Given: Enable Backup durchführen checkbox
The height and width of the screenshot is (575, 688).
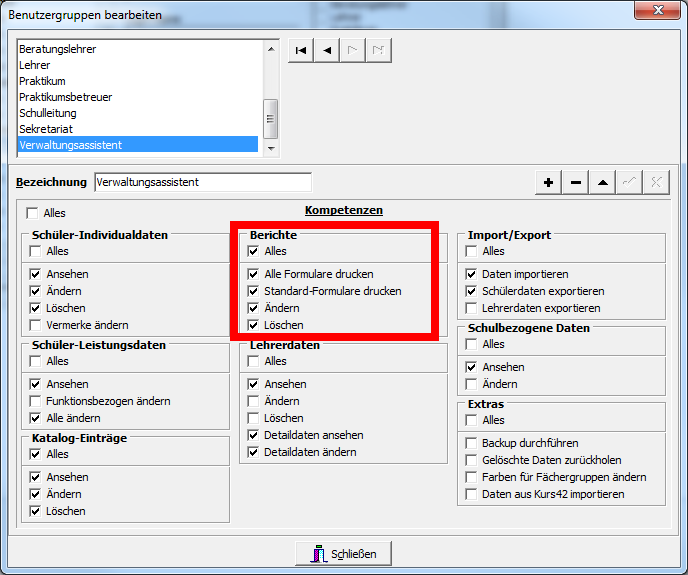Looking at the screenshot, I should (x=471, y=443).
